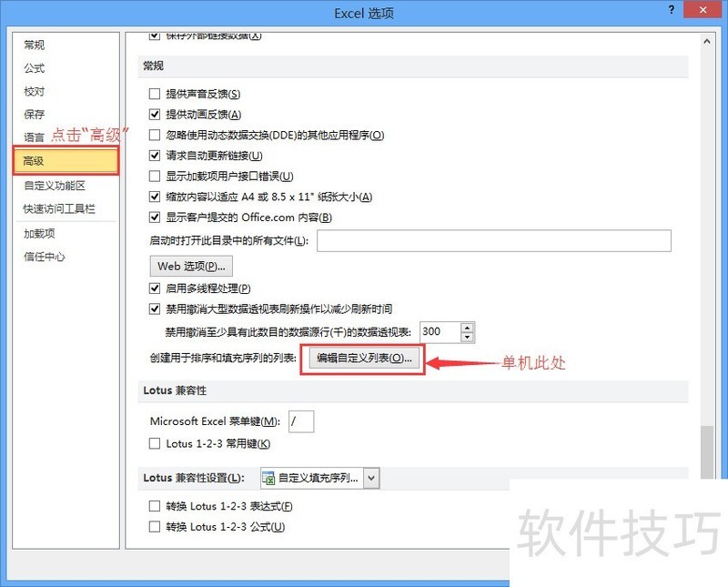
Task: Click the Microsoft Excel 菜单键 text box
Action: (301, 421)
